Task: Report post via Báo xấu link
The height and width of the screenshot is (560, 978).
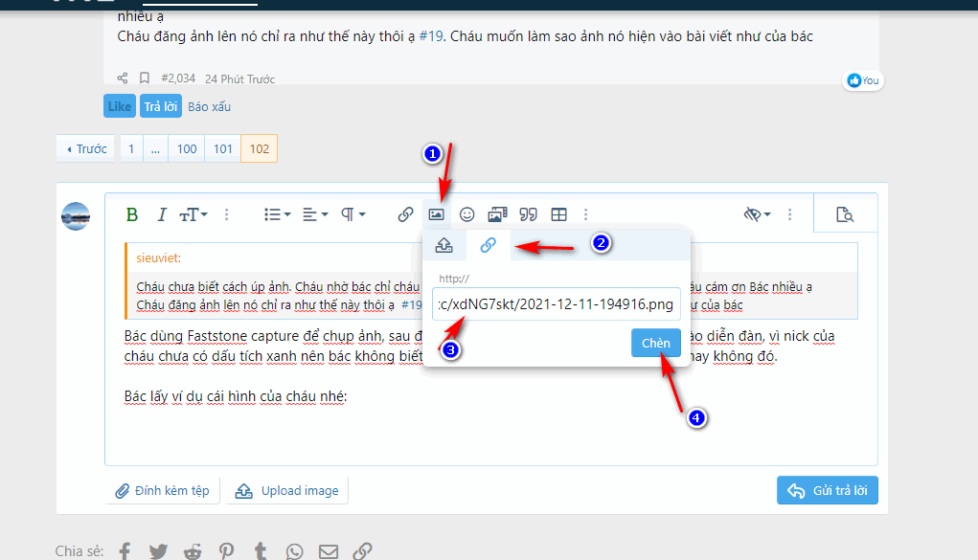Action: point(209,106)
